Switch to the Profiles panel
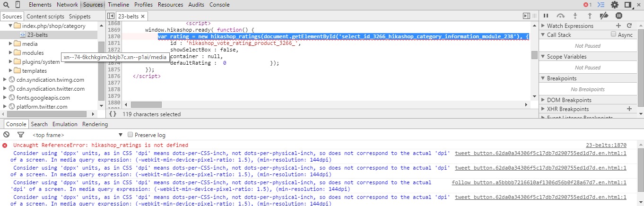644x206 pixels. tap(143, 5)
